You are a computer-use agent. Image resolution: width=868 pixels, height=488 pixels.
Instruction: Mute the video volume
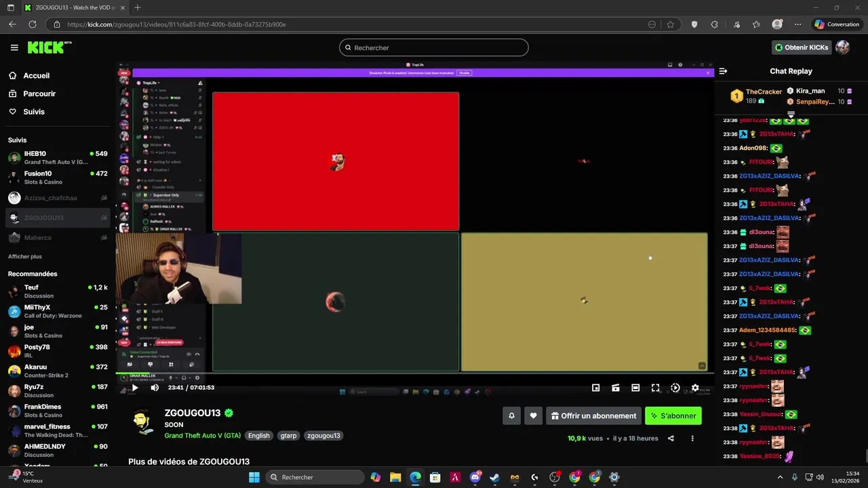pos(155,388)
